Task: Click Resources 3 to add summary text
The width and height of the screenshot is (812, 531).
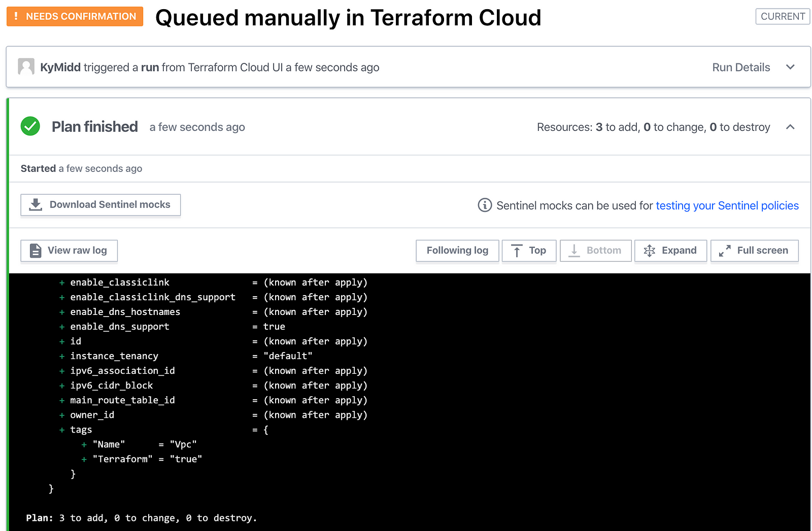Action: [x=654, y=127]
